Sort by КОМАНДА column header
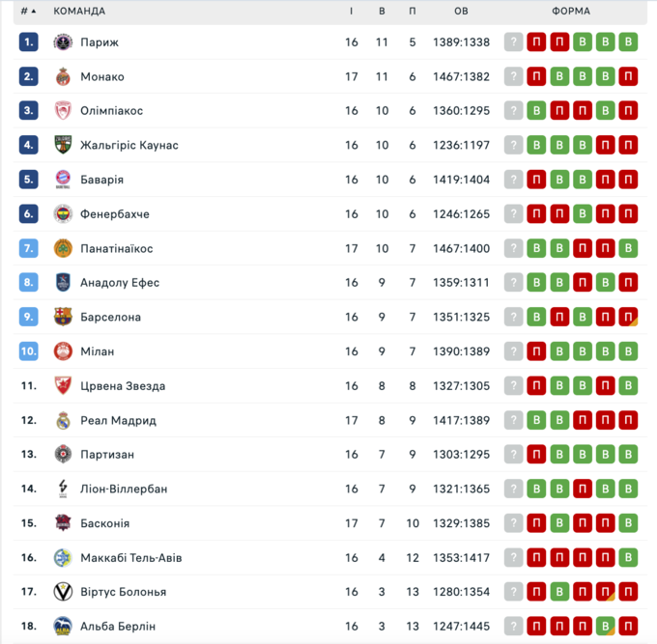This screenshot has width=657, height=644. coord(79,12)
